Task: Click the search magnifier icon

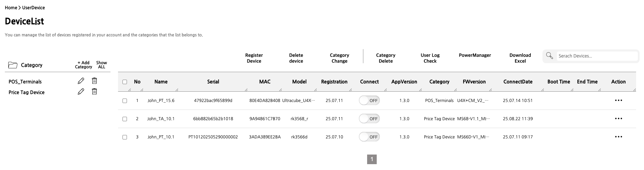Action: point(549,56)
